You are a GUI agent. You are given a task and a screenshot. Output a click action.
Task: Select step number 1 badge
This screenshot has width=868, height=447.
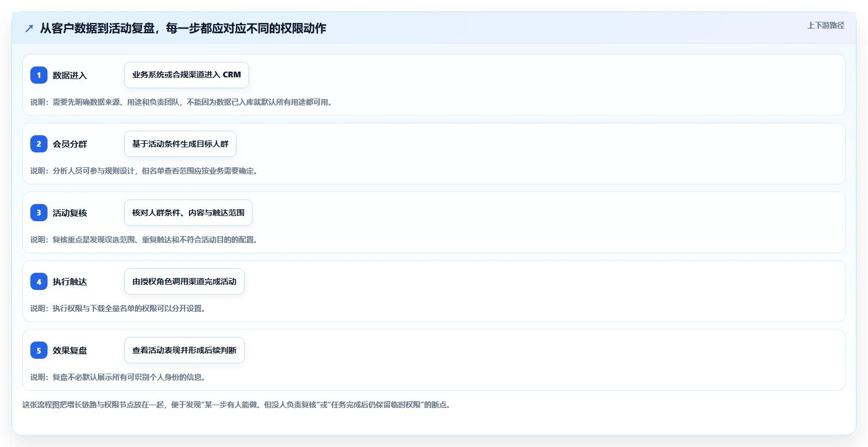pyautogui.click(x=39, y=75)
